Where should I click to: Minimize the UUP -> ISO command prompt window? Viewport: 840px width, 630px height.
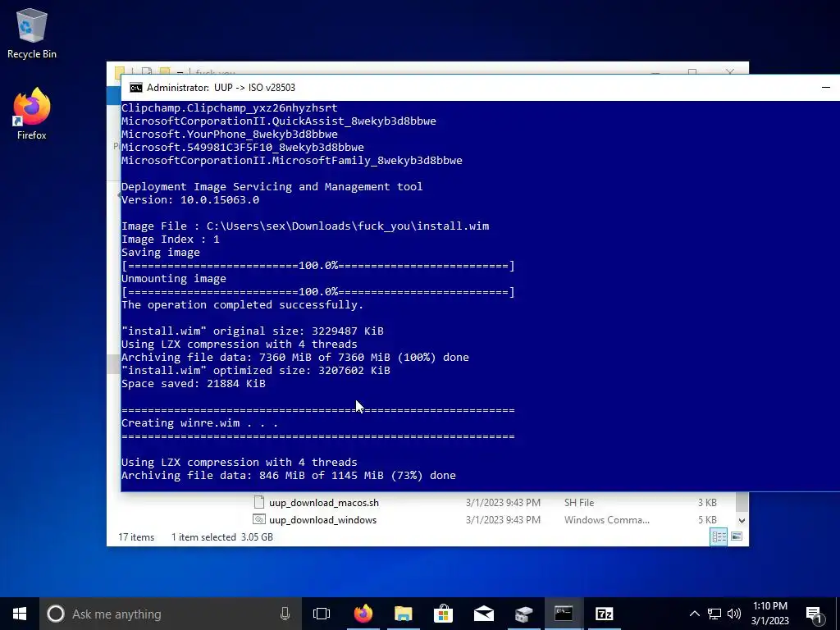pos(825,87)
